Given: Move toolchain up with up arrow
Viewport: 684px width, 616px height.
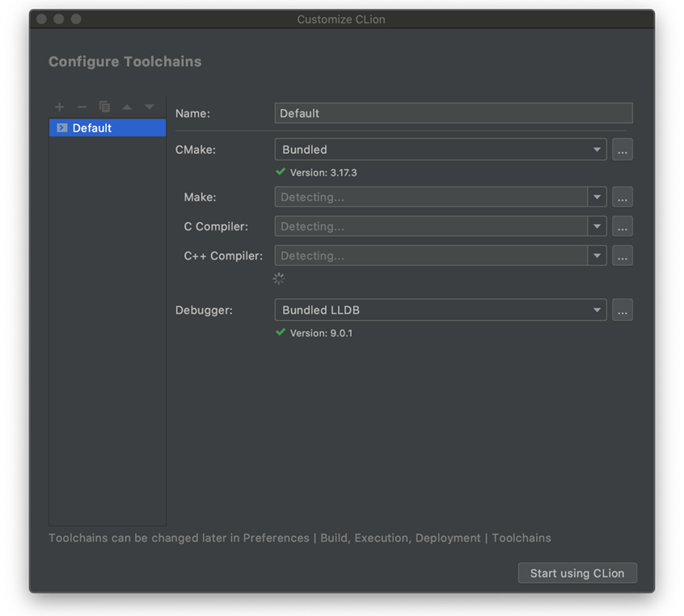Looking at the screenshot, I should (x=127, y=107).
